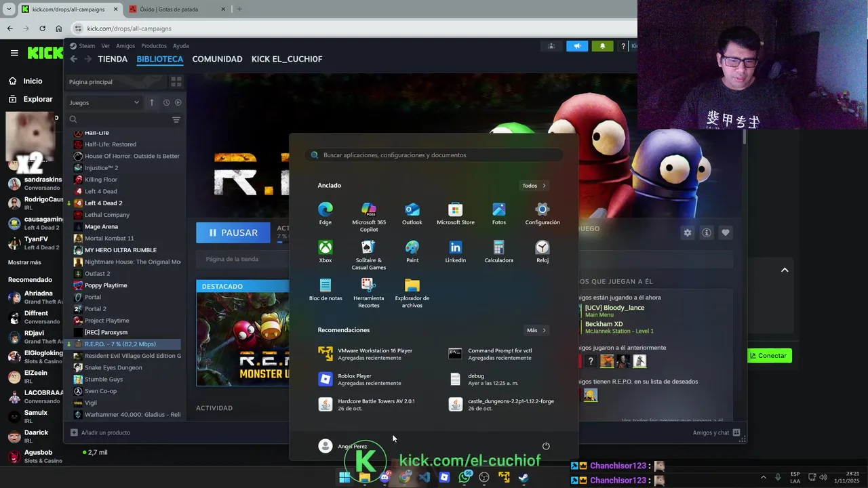The height and width of the screenshot is (488, 868).
Task: Select Poppy Playtime in library
Action: (x=106, y=285)
